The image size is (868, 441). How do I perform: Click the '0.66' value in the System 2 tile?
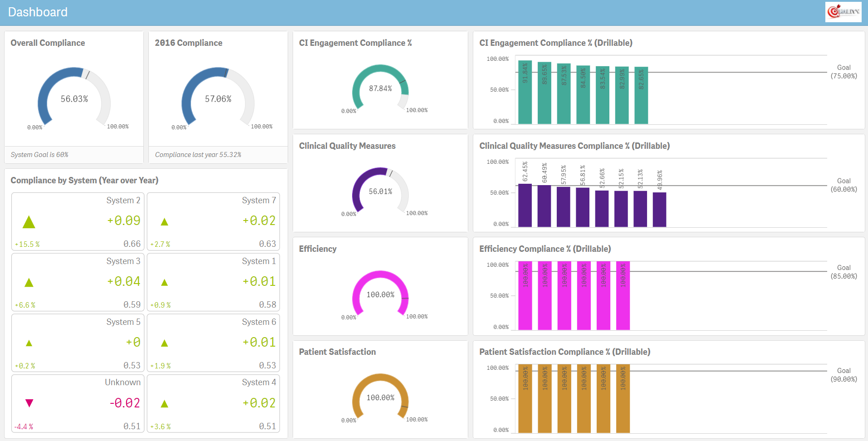[132, 244]
